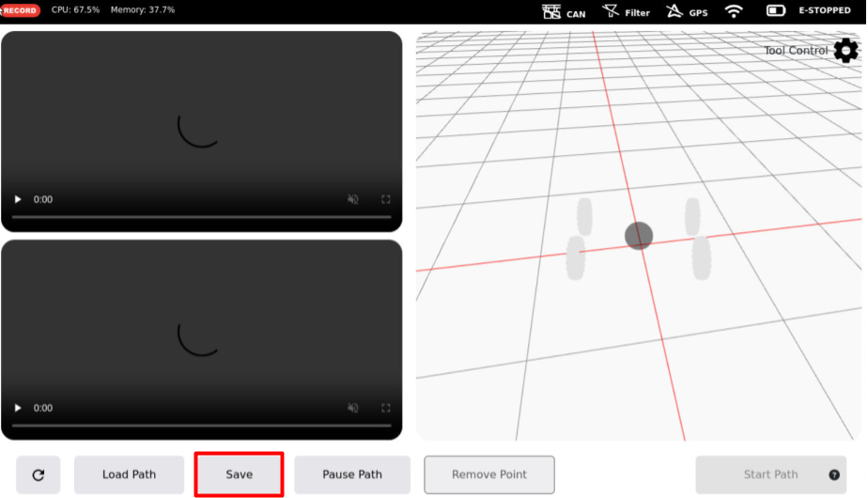Enter fullscreen on top camera video
The height and width of the screenshot is (498, 868).
tap(385, 199)
